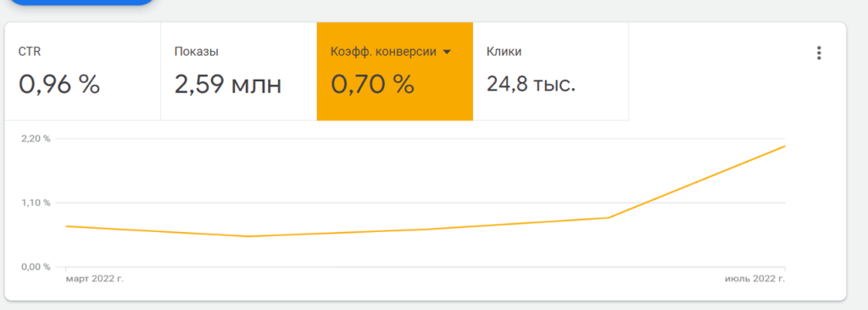868x310 pixels.
Task: Click the июль 2022 г. axis label
Action: click(755, 279)
